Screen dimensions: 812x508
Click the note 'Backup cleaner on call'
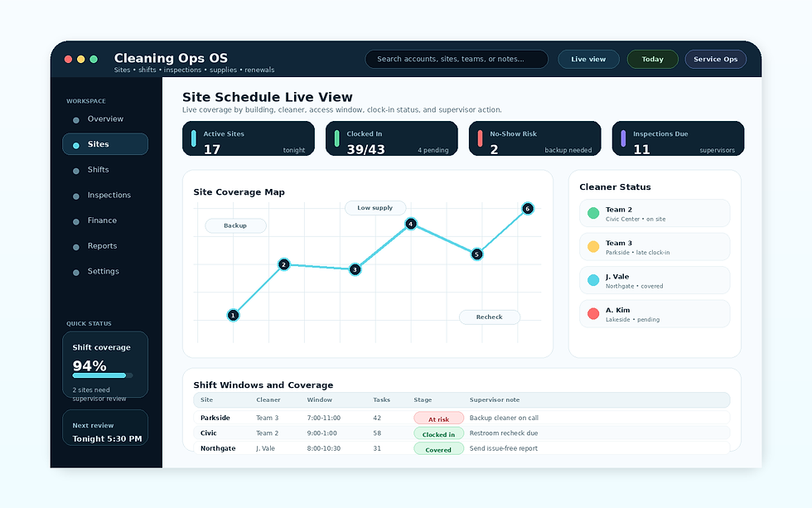(504, 418)
